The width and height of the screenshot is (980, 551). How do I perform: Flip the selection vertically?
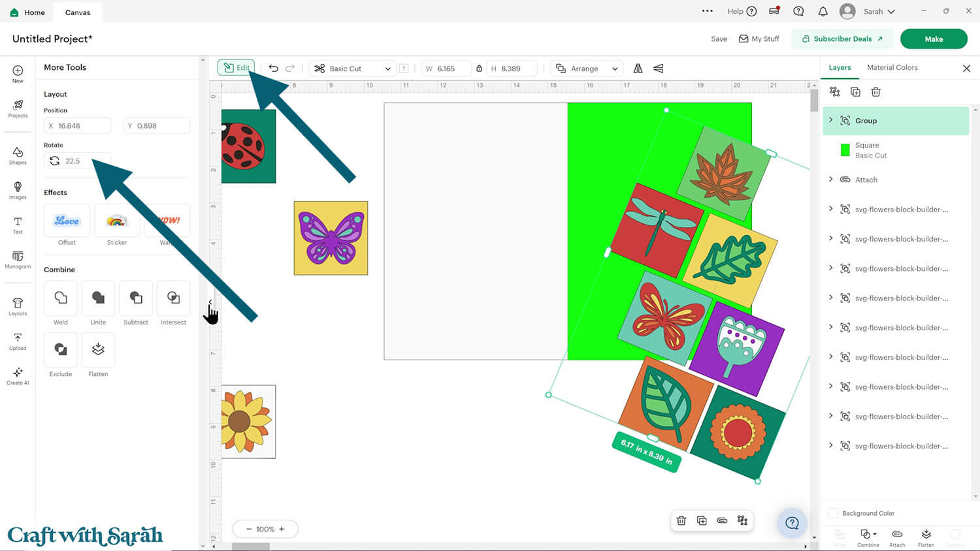tap(659, 68)
